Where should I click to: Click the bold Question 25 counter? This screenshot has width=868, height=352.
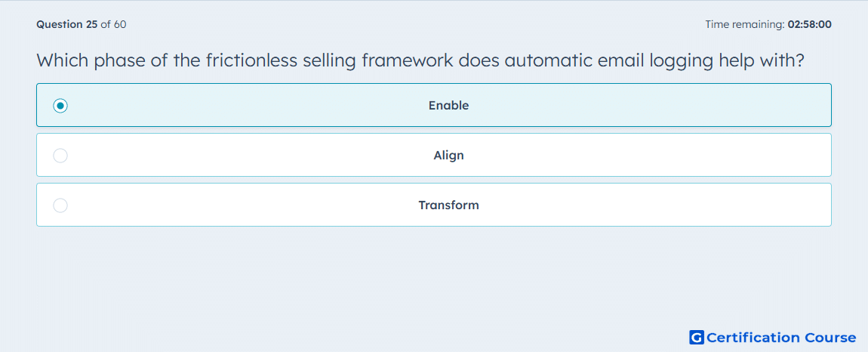coord(67,24)
